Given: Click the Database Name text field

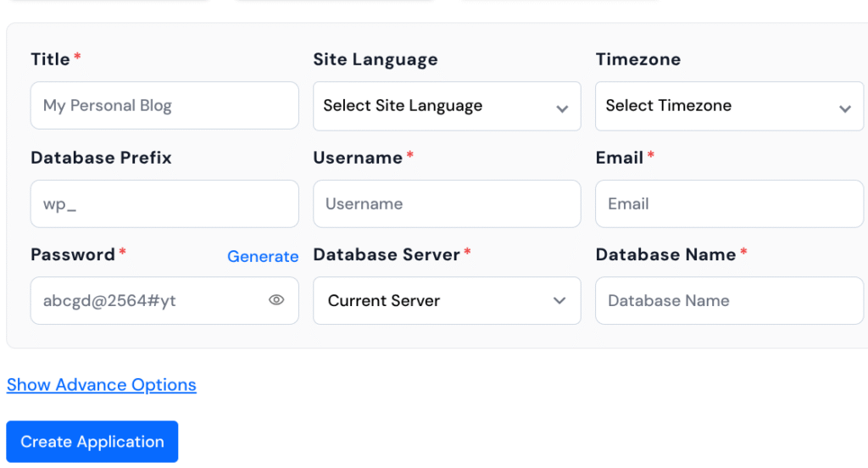Looking at the screenshot, I should 729,301.
